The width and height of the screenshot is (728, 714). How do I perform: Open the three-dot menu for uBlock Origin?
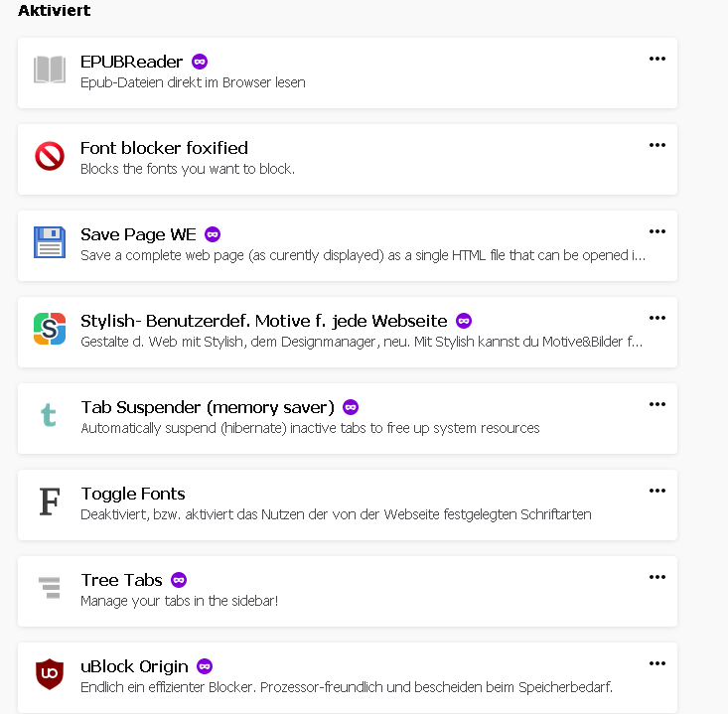click(657, 663)
